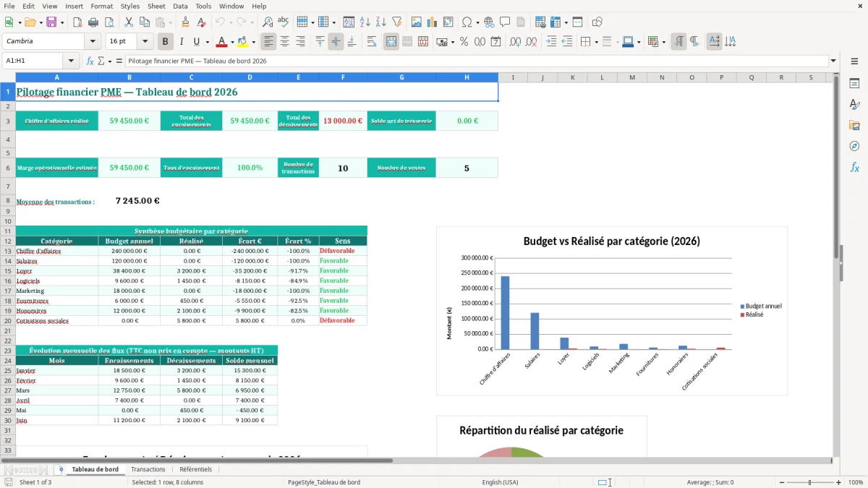Switch to Transactions sheet tab
Image resolution: width=868 pixels, height=488 pixels.
pos(148,469)
